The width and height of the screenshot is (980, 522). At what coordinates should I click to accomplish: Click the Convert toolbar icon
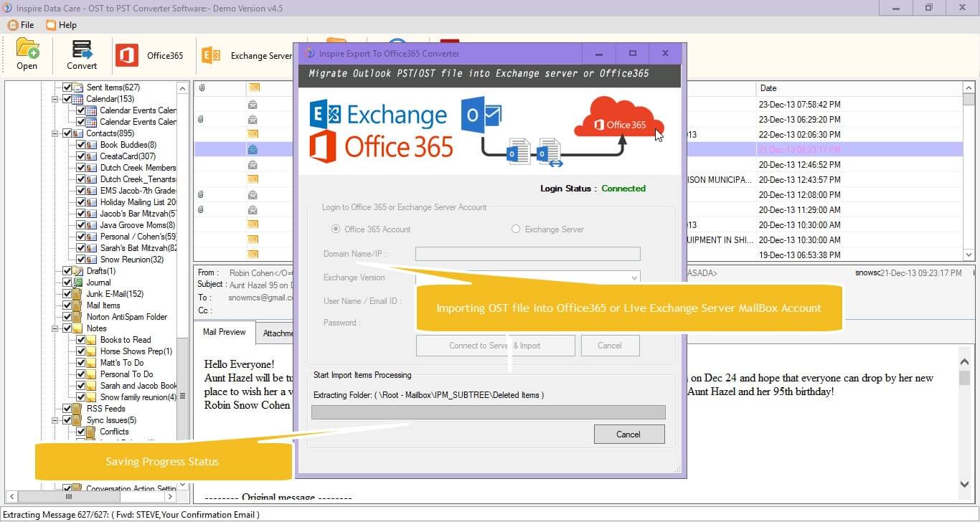pyautogui.click(x=82, y=49)
